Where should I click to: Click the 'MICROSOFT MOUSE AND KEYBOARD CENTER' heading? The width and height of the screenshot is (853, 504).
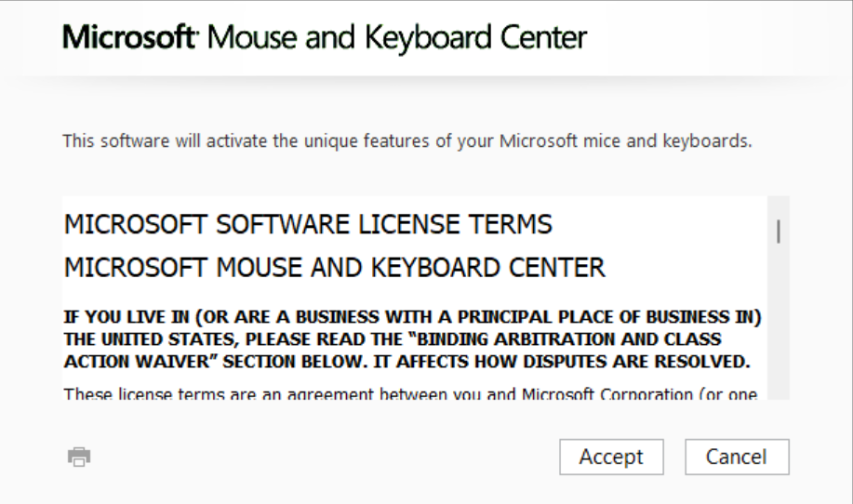(x=335, y=268)
